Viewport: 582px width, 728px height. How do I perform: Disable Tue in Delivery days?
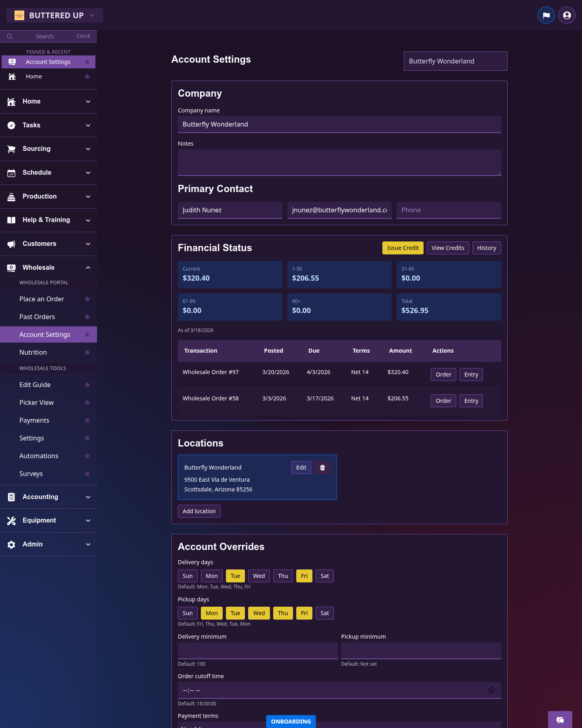(x=236, y=576)
